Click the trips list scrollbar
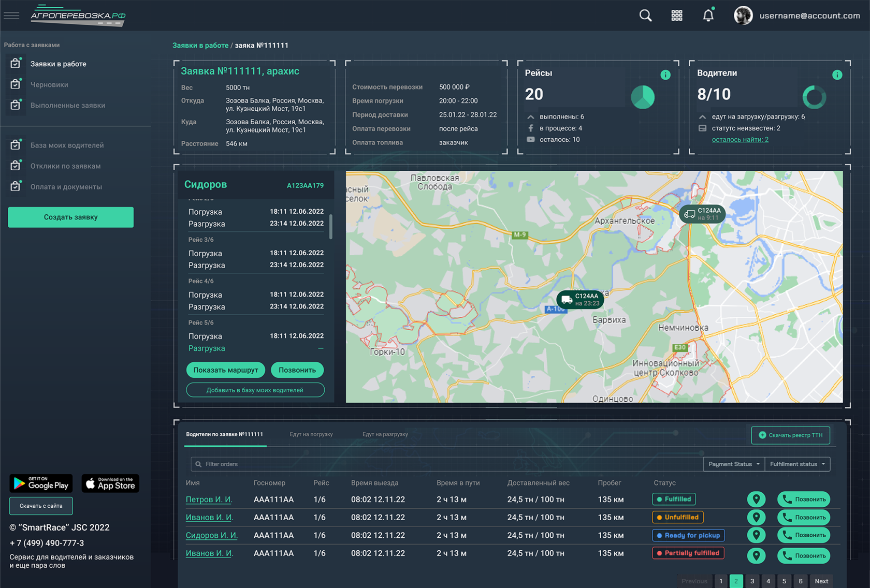The height and width of the screenshot is (588, 870). click(331, 226)
